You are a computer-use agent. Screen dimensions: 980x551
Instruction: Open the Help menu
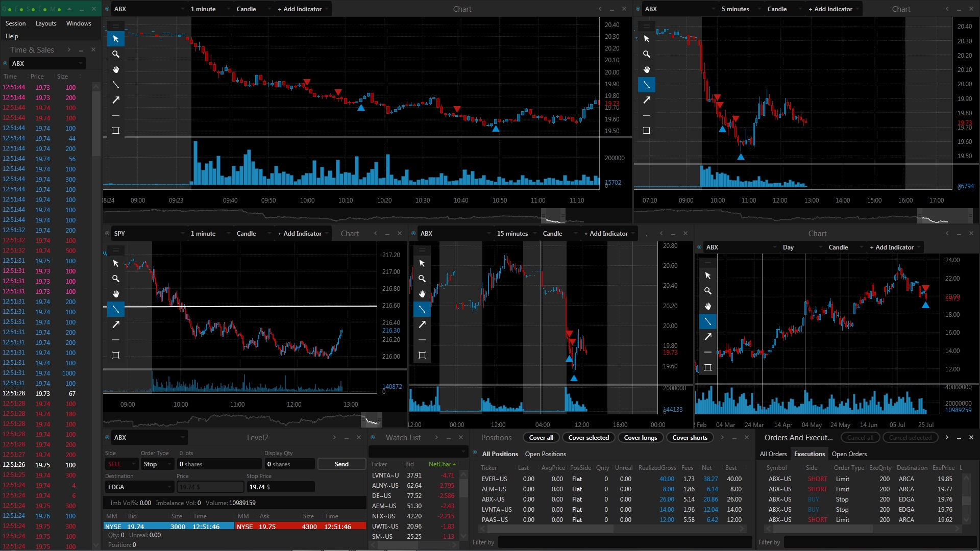coord(12,36)
